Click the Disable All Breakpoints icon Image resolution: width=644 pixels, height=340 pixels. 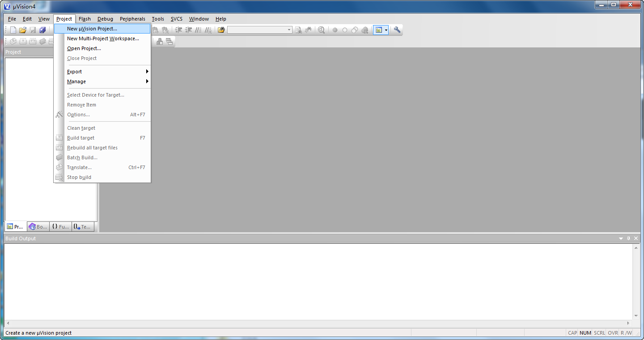click(x=355, y=30)
